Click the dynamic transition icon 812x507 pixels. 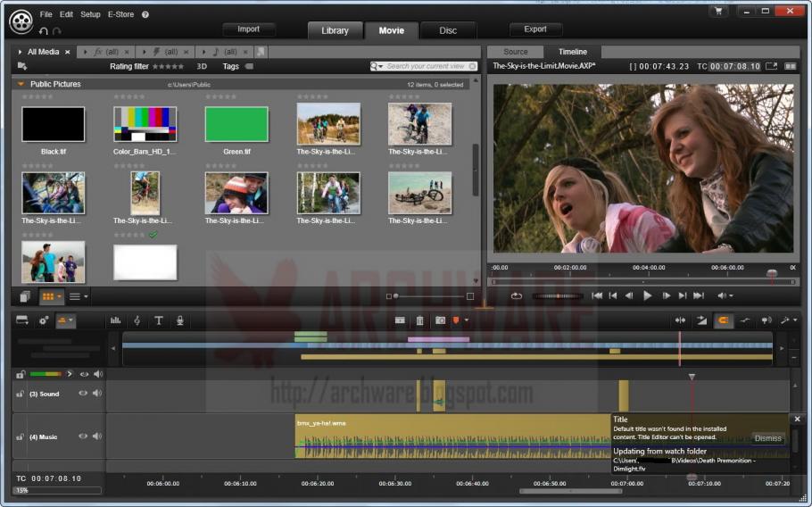(701, 320)
